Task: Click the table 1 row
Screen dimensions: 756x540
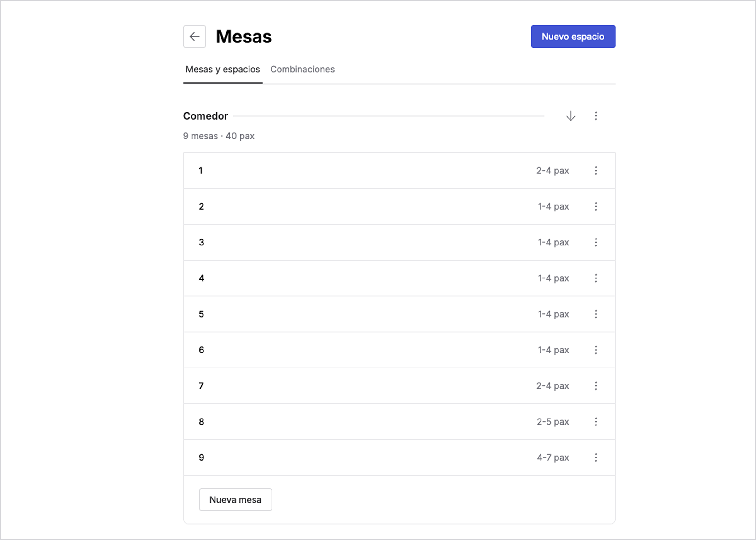Action: click(333, 171)
